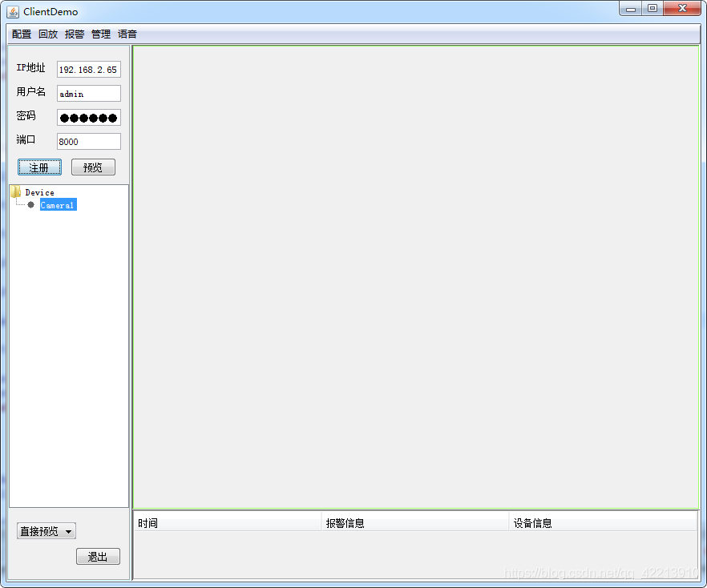Open the 报警 menu
Screen dimensions: 707x588
75,34
